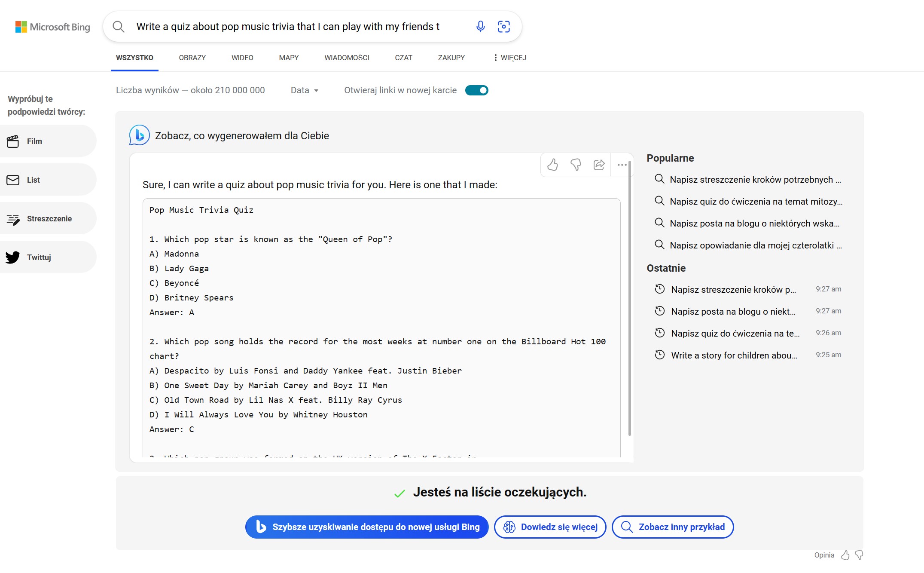Give thumbs up next to Opinia
This screenshot has height=573, width=924.
[845, 555]
